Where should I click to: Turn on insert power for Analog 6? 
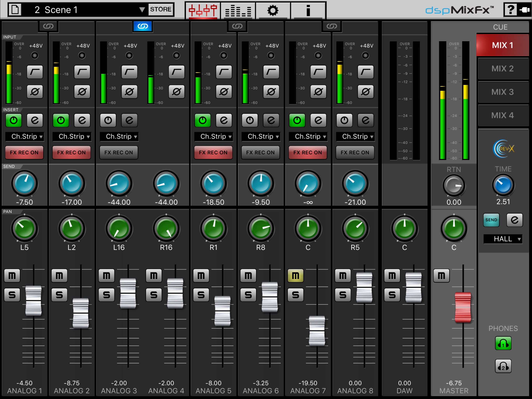point(250,120)
